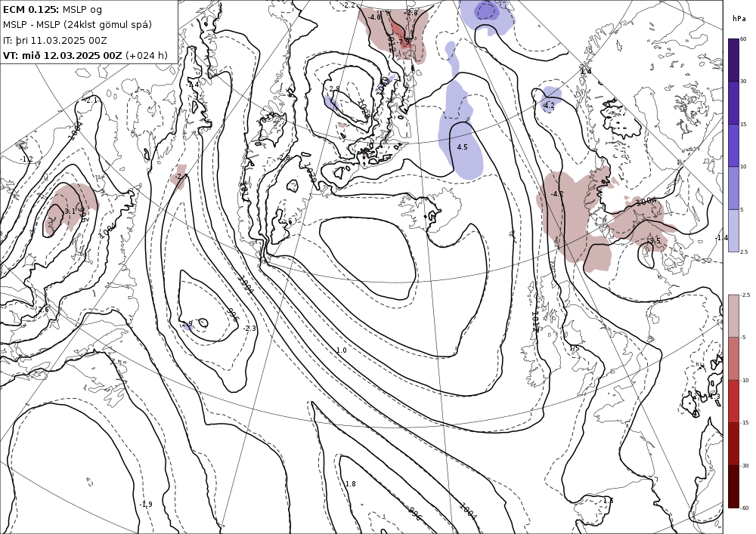Select the '1012' isobar label
This screenshot has width=756, height=534.
(534, 321)
